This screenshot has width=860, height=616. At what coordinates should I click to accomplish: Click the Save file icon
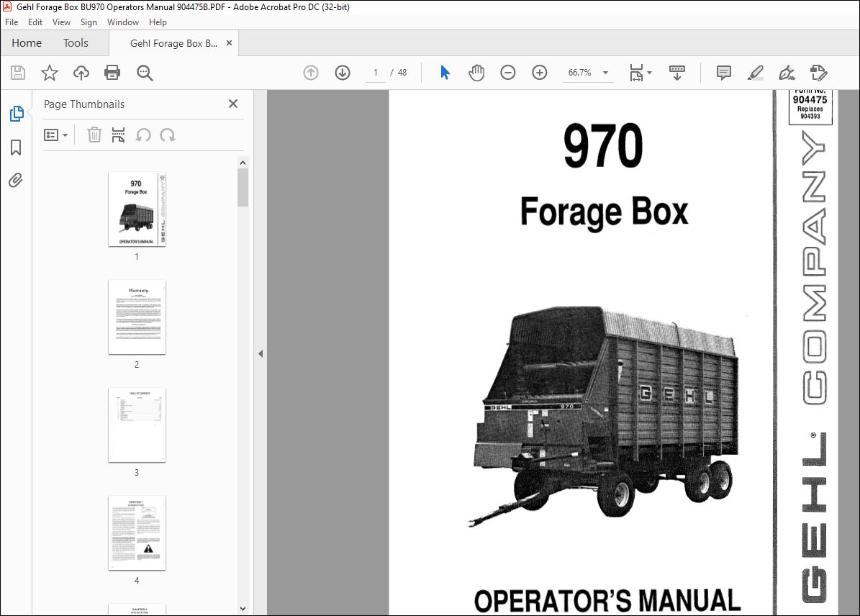[x=18, y=73]
